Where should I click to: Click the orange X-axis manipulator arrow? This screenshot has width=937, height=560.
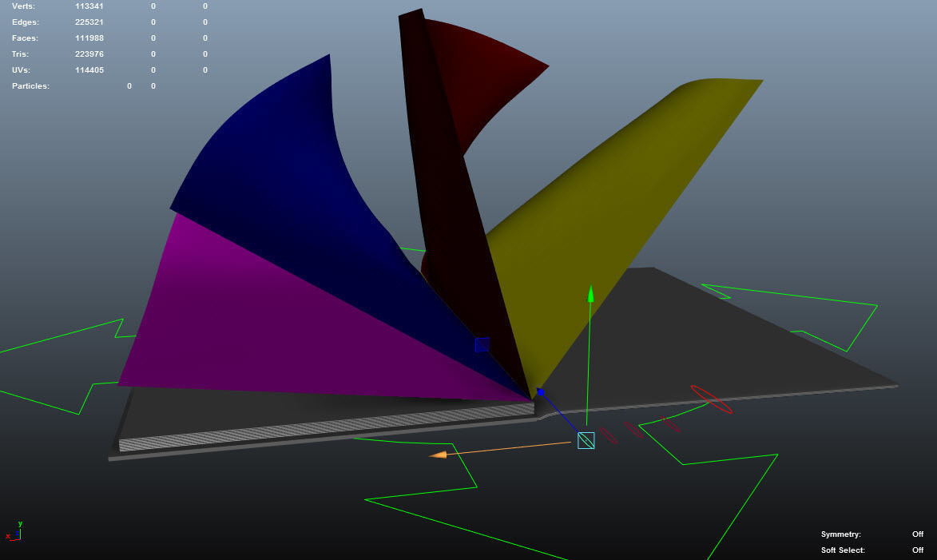click(438, 455)
